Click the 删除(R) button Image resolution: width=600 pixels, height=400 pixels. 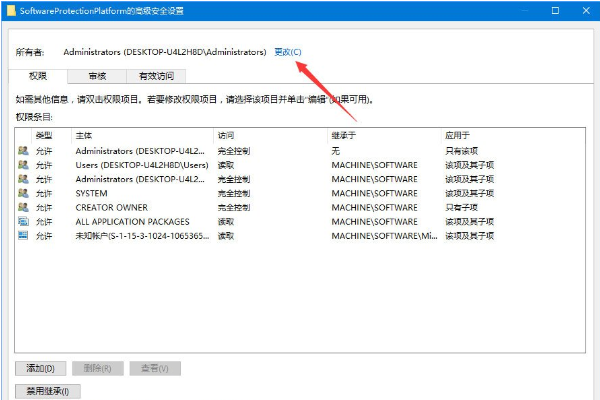(98, 368)
